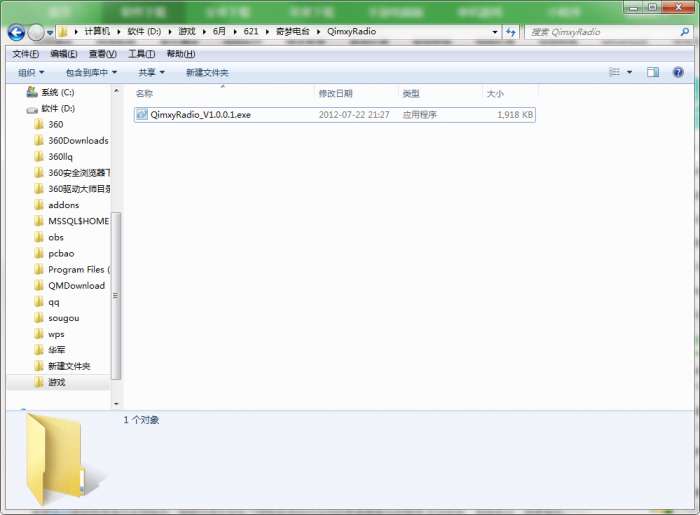The width and height of the screenshot is (700, 515).
Task: Toggle the preview pane icon
Action: tap(653, 72)
